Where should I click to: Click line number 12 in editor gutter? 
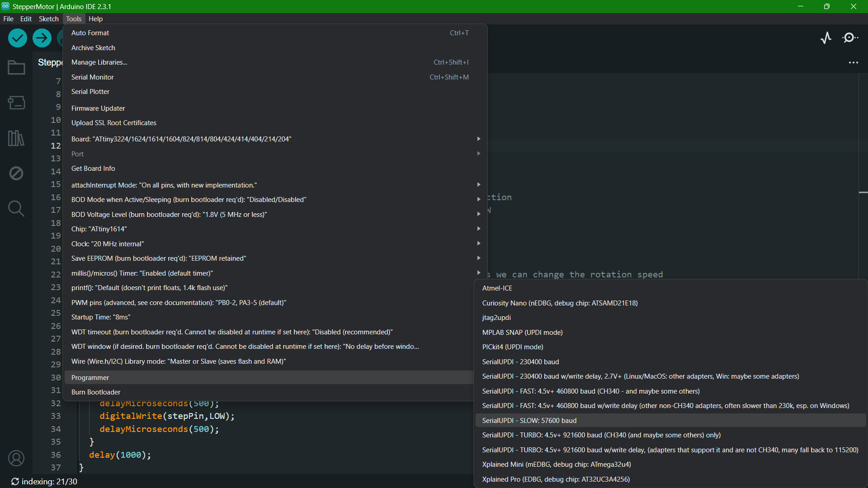tap(56, 145)
